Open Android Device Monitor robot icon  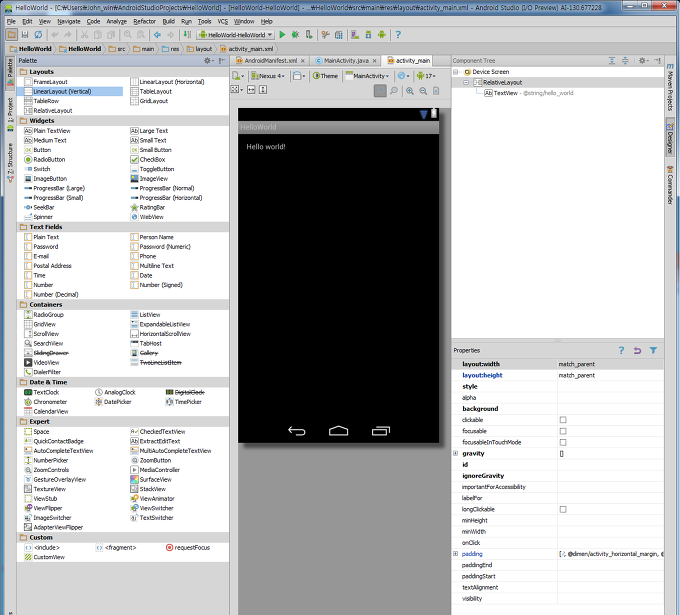click(382, 35)
